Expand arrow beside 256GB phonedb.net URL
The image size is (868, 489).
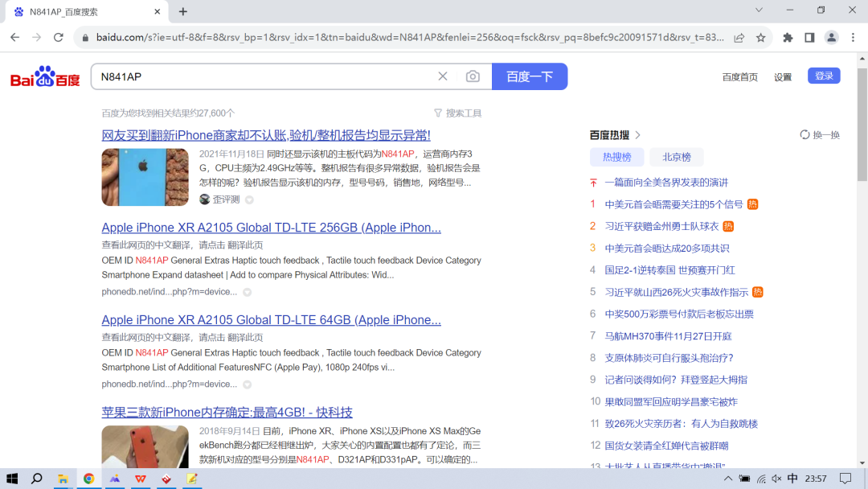(x=248, y=292)
